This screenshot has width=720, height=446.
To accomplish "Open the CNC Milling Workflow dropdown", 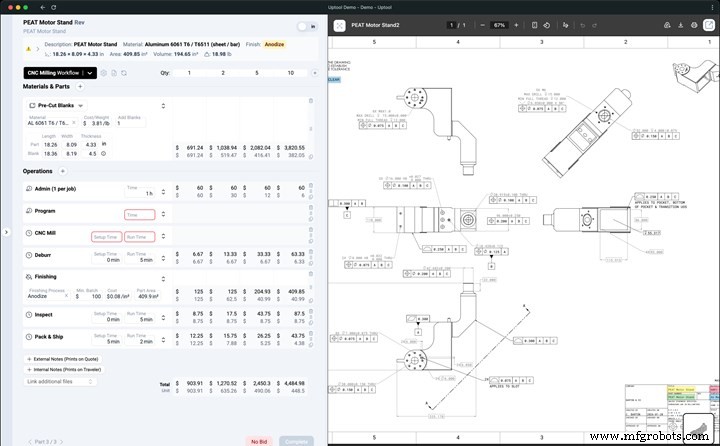I will point(90,73).
